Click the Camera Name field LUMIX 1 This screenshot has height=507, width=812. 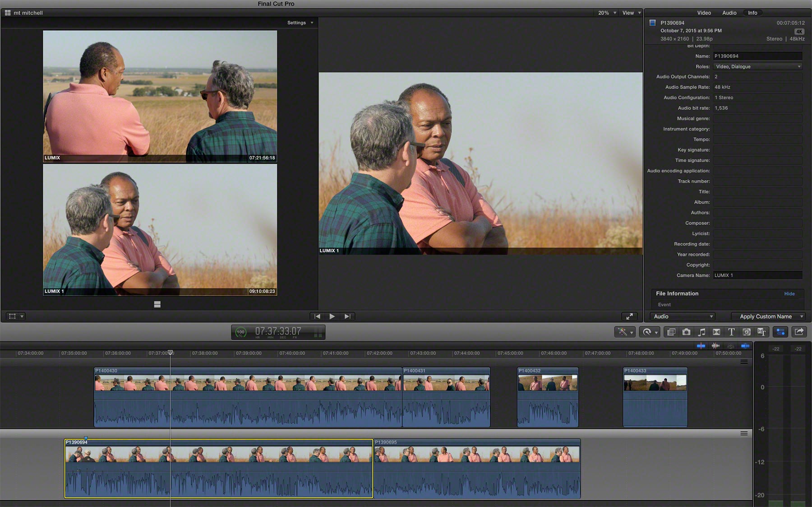click(757, 275)
